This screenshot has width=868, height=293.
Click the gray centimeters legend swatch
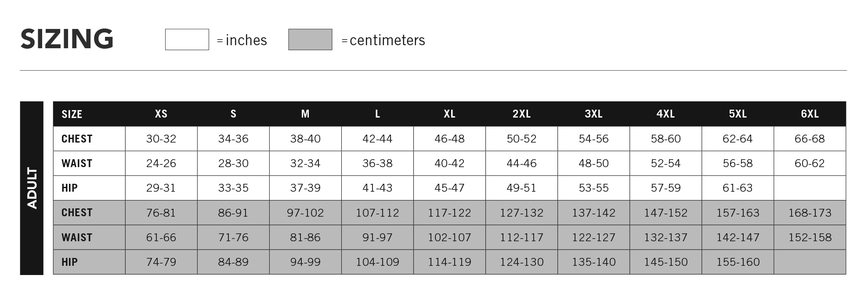point(310,39)
